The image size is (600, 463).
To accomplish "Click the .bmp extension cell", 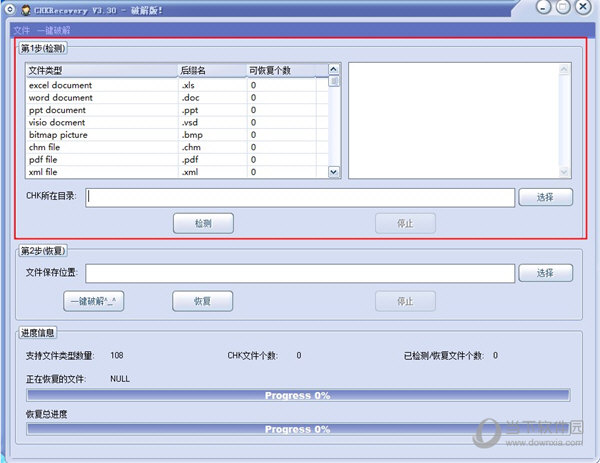I will [x=212, y=135].
